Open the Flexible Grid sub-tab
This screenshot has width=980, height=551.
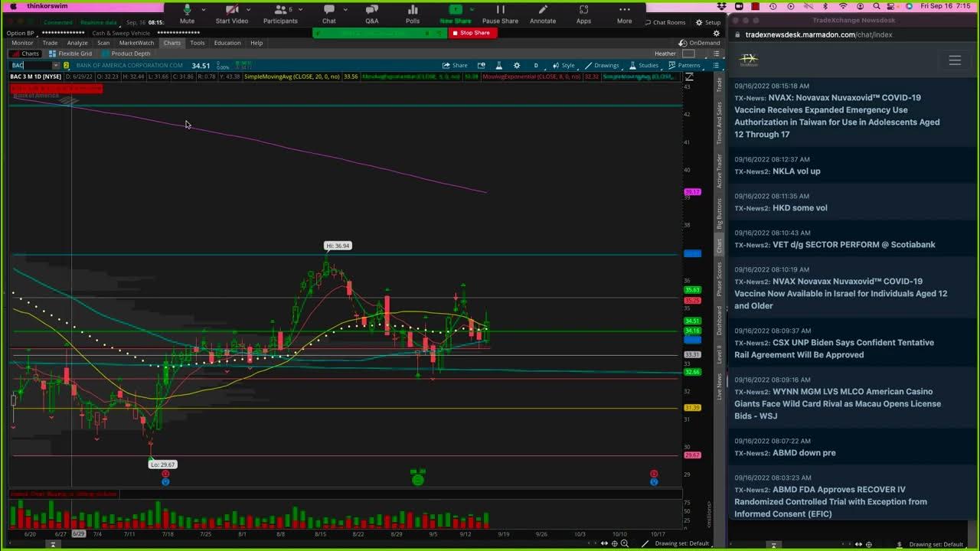point(70,54)
